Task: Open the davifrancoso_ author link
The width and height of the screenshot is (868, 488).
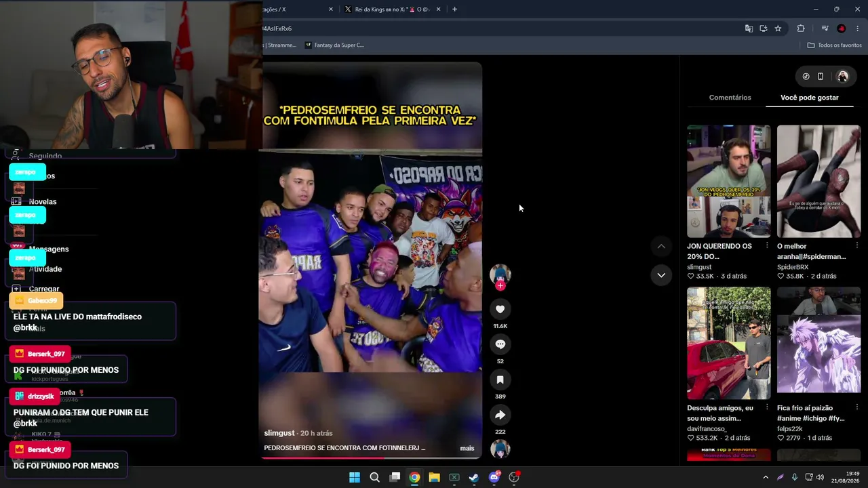Action: coord(707,429)
